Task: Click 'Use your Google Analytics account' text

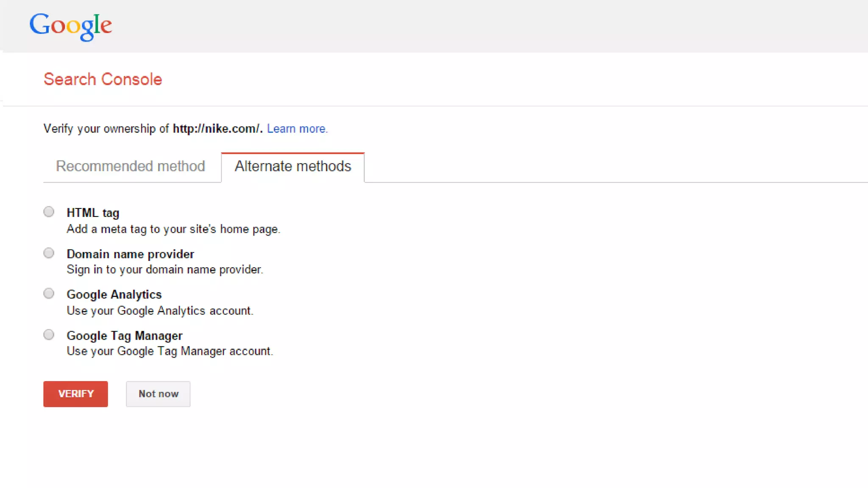Action: [x=160, y=311]
